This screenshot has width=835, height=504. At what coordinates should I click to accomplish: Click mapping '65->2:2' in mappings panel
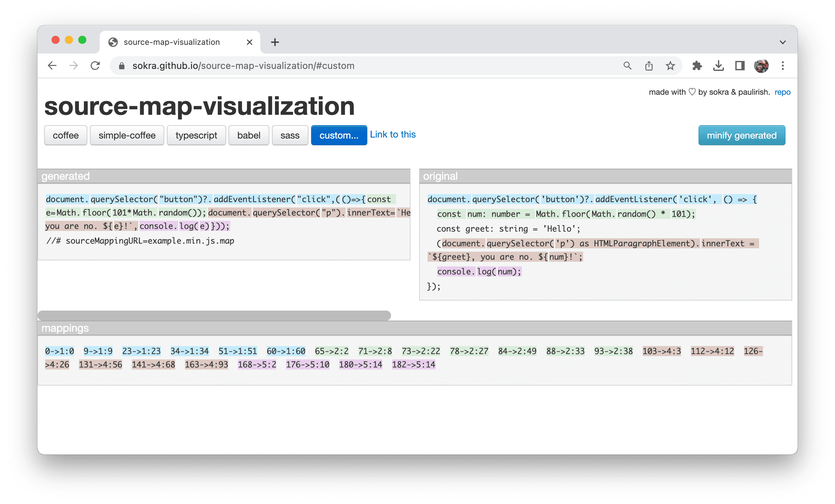[x=331, y=350]
